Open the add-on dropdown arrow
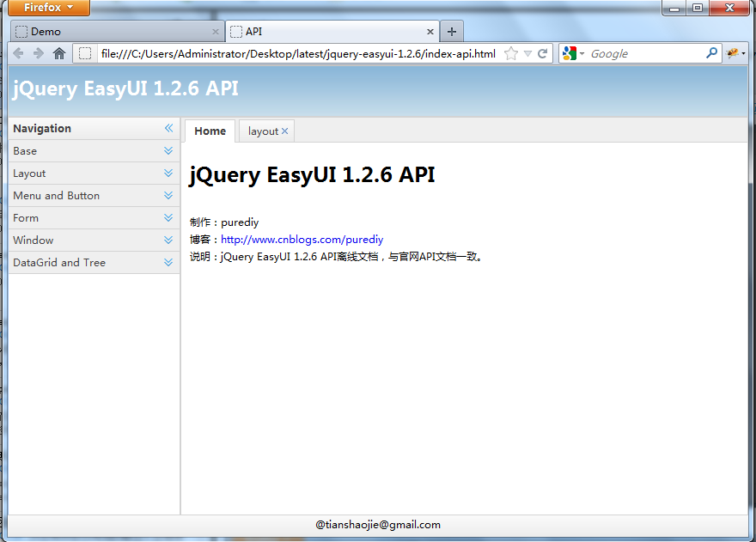Viewport: 756px width, 542px height. (743, 53)
